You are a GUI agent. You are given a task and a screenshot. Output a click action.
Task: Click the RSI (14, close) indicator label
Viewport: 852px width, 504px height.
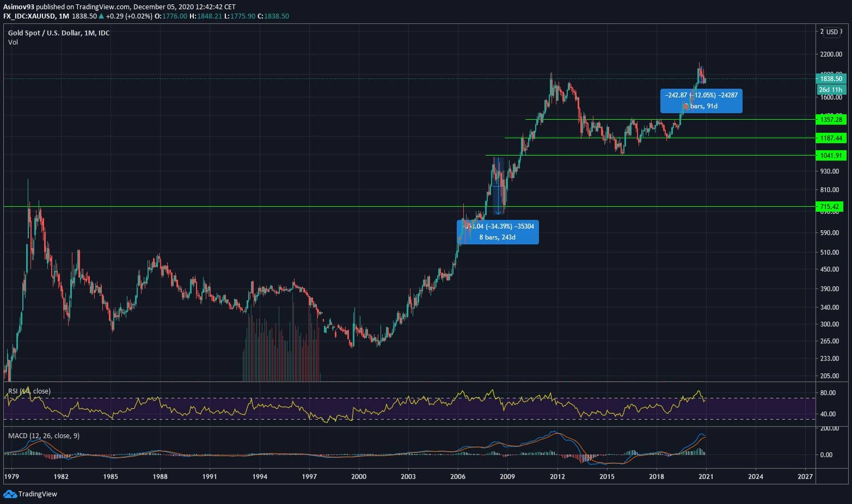tap(29, 391)
